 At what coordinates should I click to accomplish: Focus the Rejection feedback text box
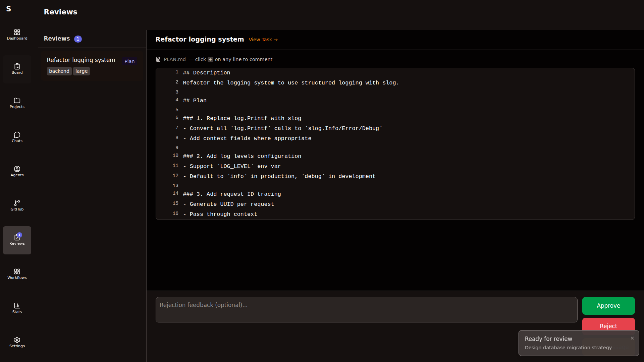pos(366,310)
